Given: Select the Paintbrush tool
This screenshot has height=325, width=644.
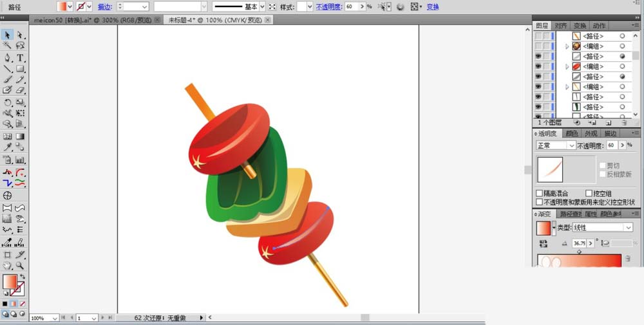Looking at the screenshot, I should [x=7, y=79].
